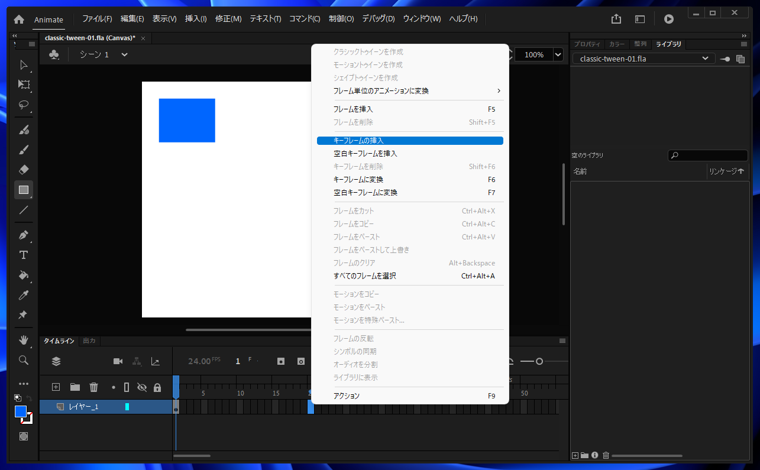Click the Zoom magnifier tool
The height and width of the screenshot is (470, 760).
(24, 360)
